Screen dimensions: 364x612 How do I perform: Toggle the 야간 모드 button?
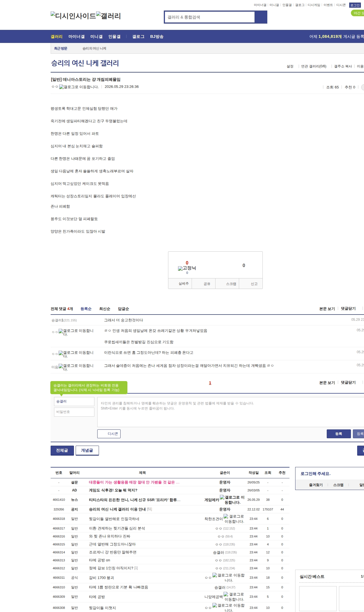click(358, 13)
